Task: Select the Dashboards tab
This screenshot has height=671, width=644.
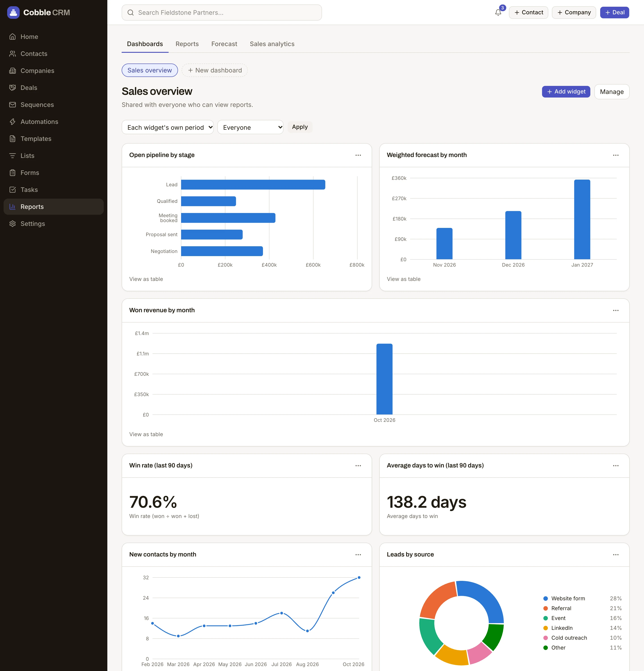Action: tap(145, 44)
